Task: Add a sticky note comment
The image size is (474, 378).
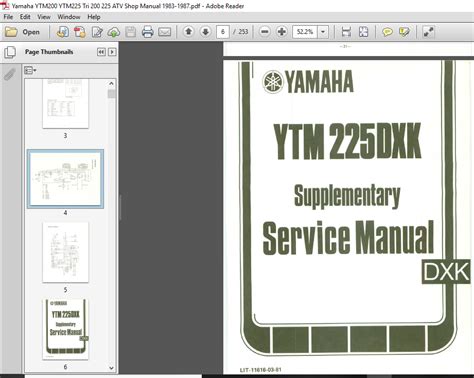Action: (x=387, y=32)
